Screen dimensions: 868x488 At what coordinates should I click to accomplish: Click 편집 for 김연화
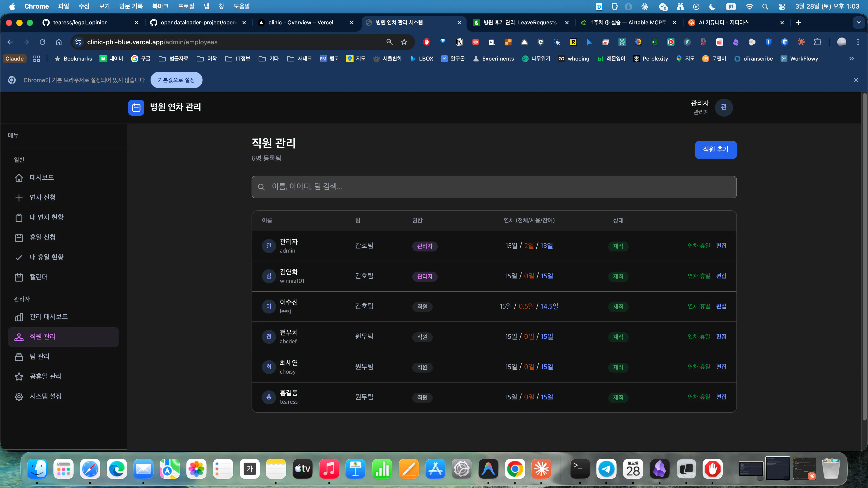(x=721, y=276)
